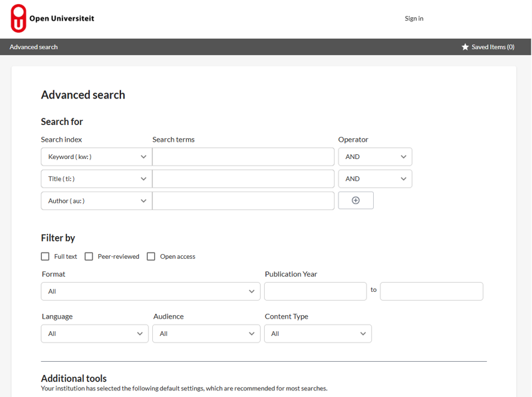
Task: Open the Audience dropdown
Action: coord(206,334)
